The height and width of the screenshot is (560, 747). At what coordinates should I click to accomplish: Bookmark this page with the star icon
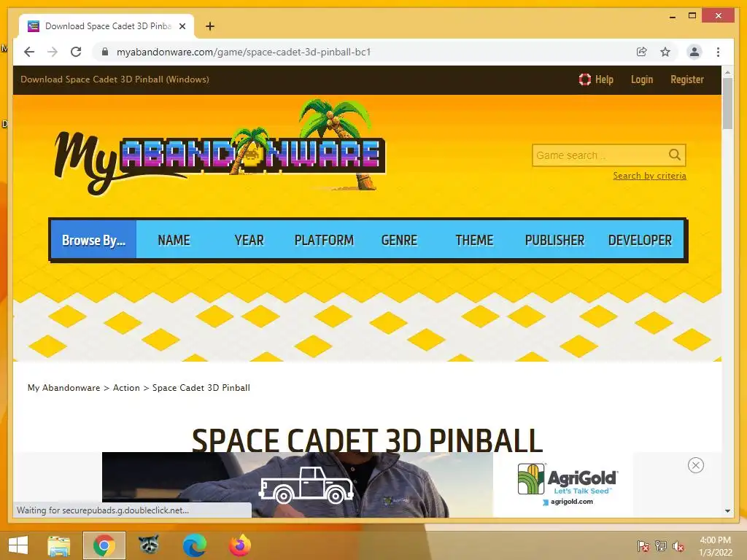[665, 52]
